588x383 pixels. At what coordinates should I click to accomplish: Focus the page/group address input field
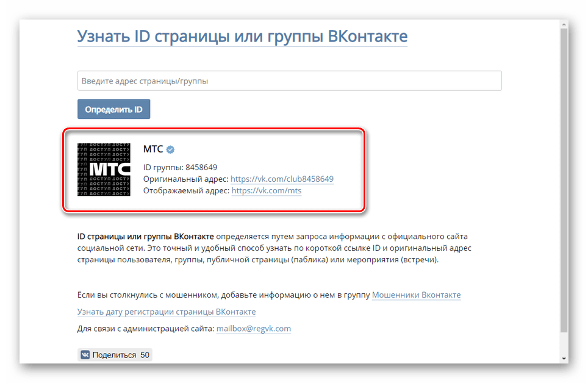point(290,81)
